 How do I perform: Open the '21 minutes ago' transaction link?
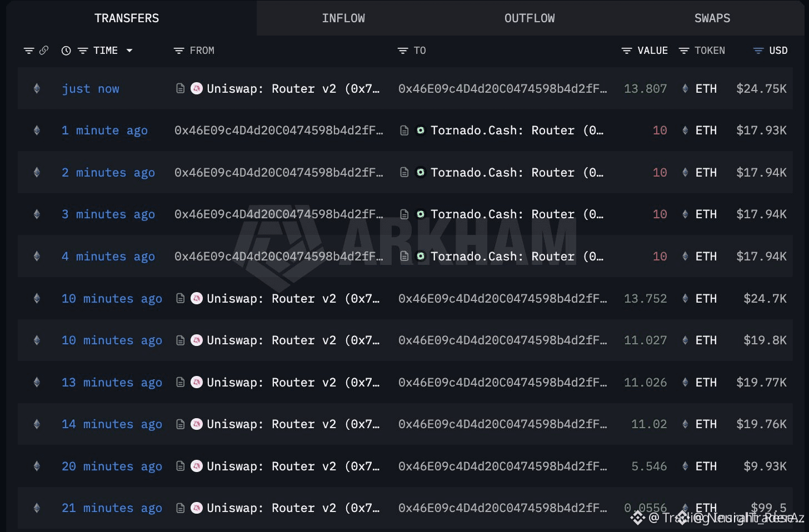click(x=112, y=508)
